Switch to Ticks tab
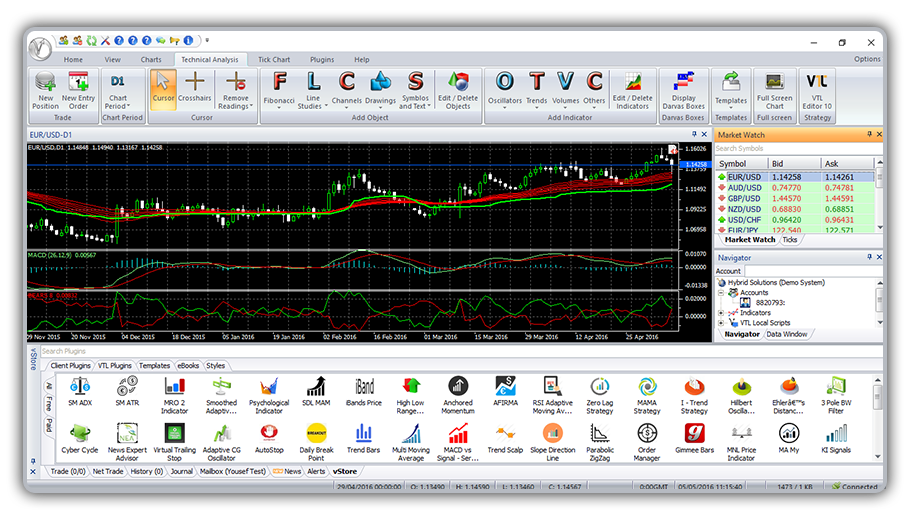 point(790,240)
